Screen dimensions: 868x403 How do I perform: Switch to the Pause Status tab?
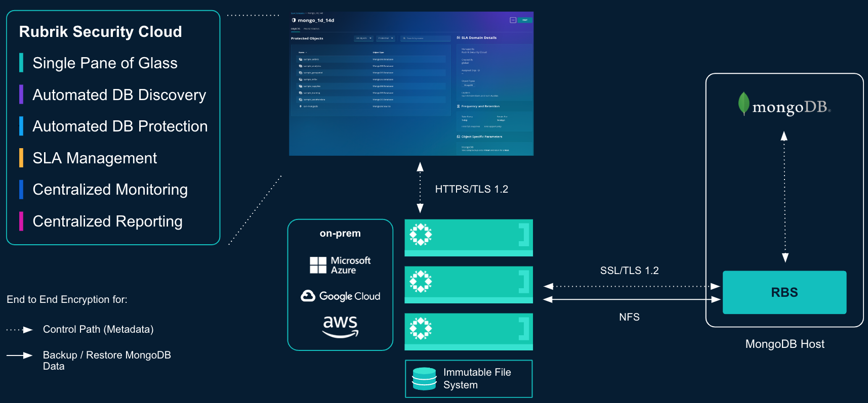tap(311, 29)
